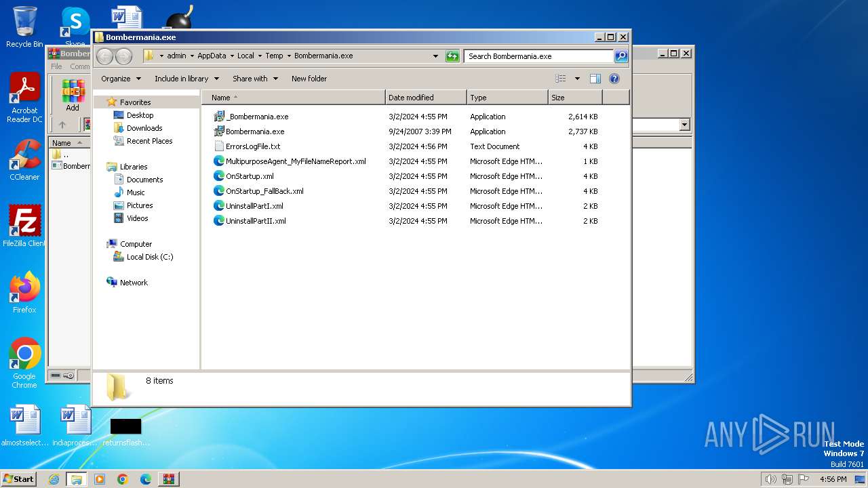868x488 pixels.
Task: Click WinRAR taskbar icon
Action: click(x=168, y=479)
